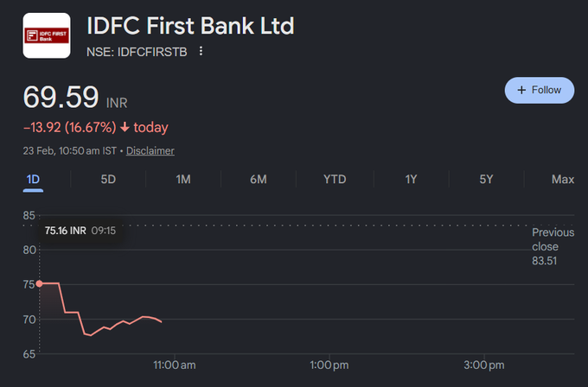Switch to the 1Y chart range

tap(411, 180)
